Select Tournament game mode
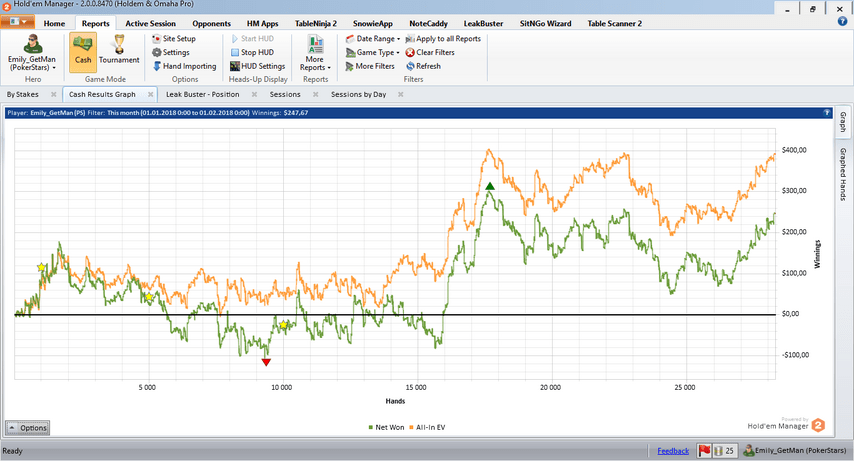Image resolution: width=854 pixels, height=461 pixels. pyautogui.click(x=119, y=52)
